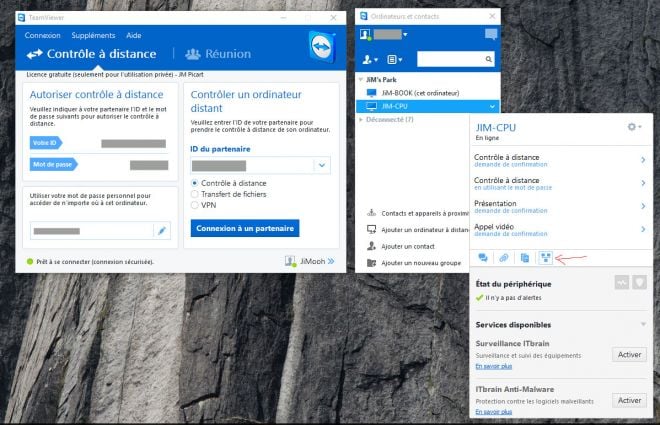
Task: Click the Mot de passe label tag
Action: click(x=53, y=164)
